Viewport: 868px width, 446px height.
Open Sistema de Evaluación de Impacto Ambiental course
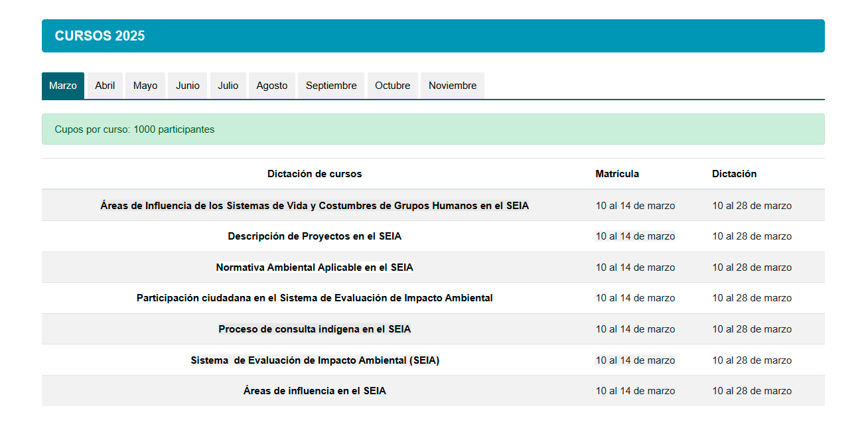tap(315, 360)
